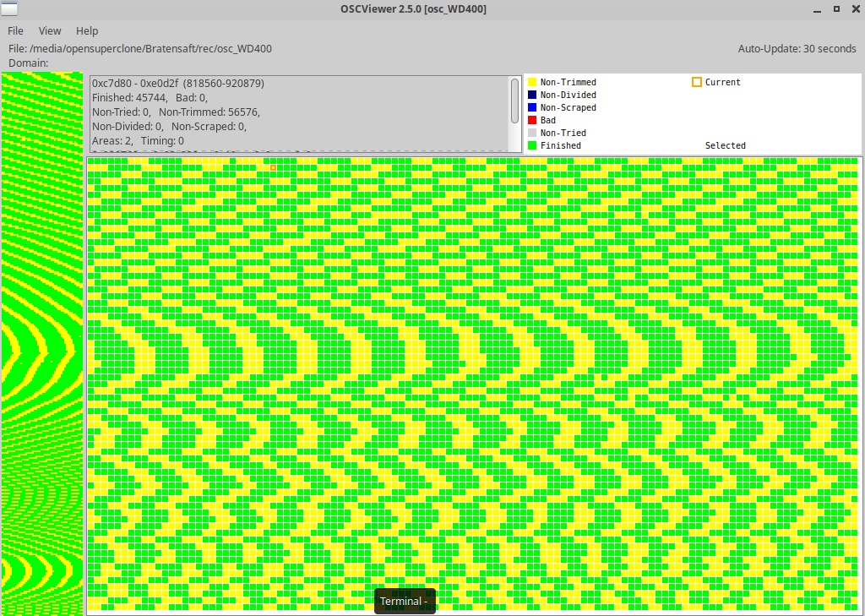865x616 pixels.
Task: Click the yellow Non-Trimmed legend swatch
Action: pyautogui.click(x=532, y=82)
